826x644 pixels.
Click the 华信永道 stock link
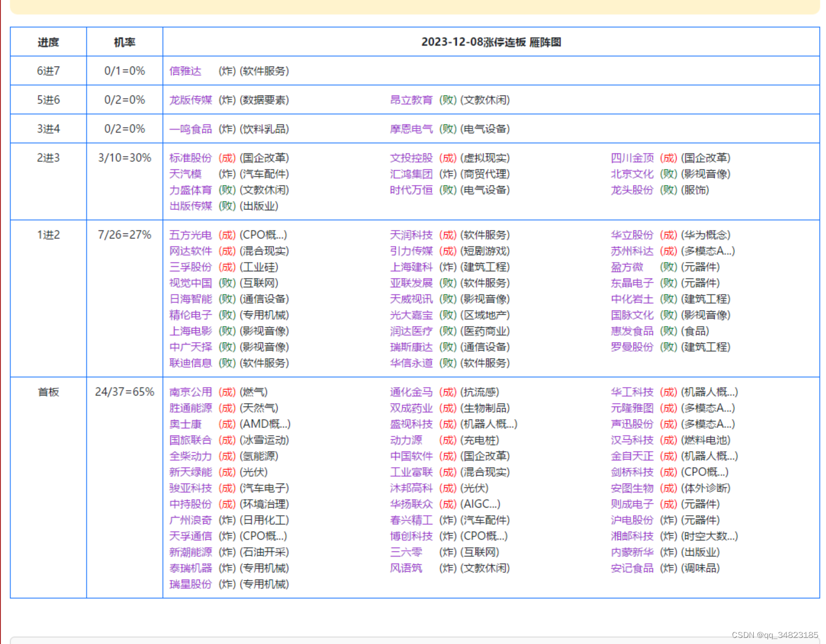[x=411, y=363]
